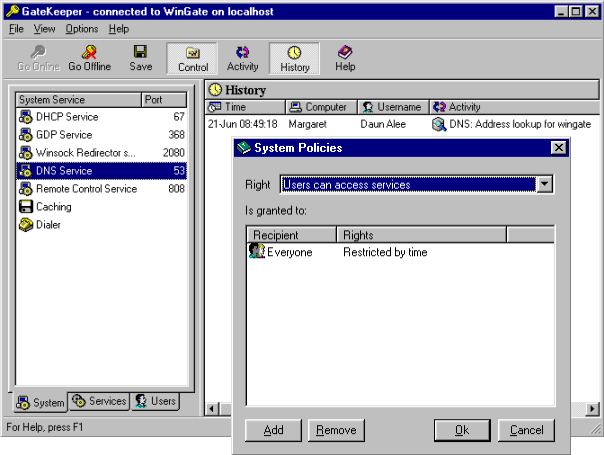Select the Caching item in list
This screenshot has height=455, width=604.
pos(53,207)
